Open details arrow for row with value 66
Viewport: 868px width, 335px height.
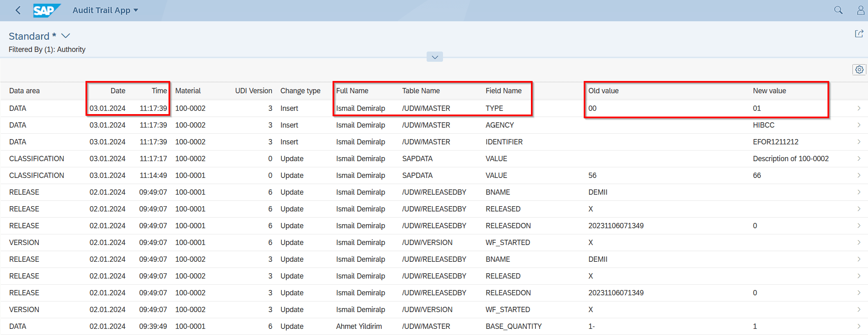coord(859,175)
